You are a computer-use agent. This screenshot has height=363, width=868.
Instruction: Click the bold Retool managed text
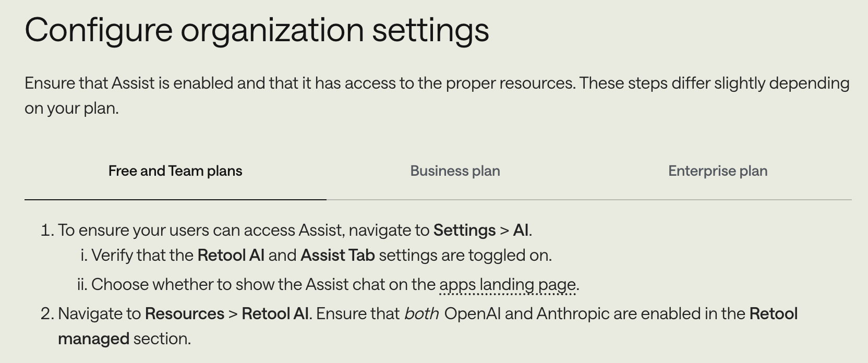click(773, 314)
